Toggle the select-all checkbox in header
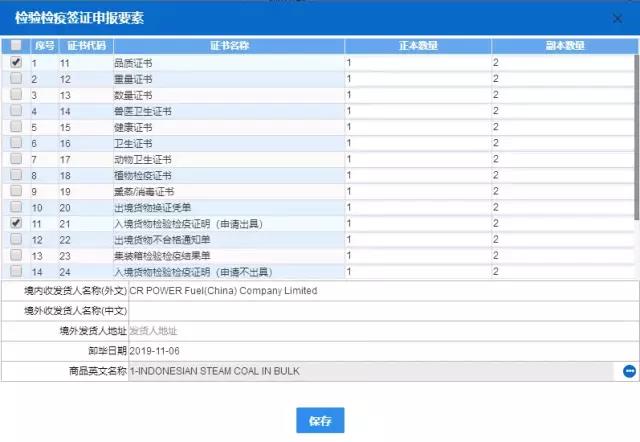 point(16,45)
